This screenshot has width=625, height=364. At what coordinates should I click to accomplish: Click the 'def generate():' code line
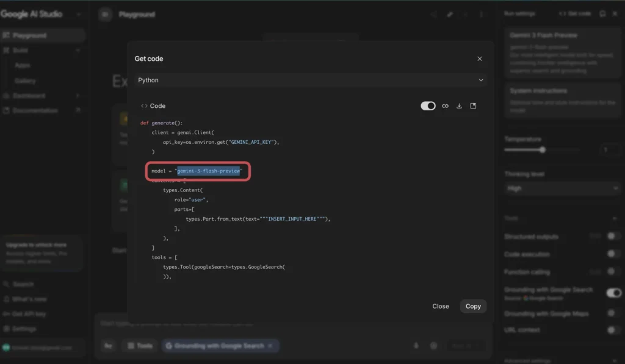point(161,123)
